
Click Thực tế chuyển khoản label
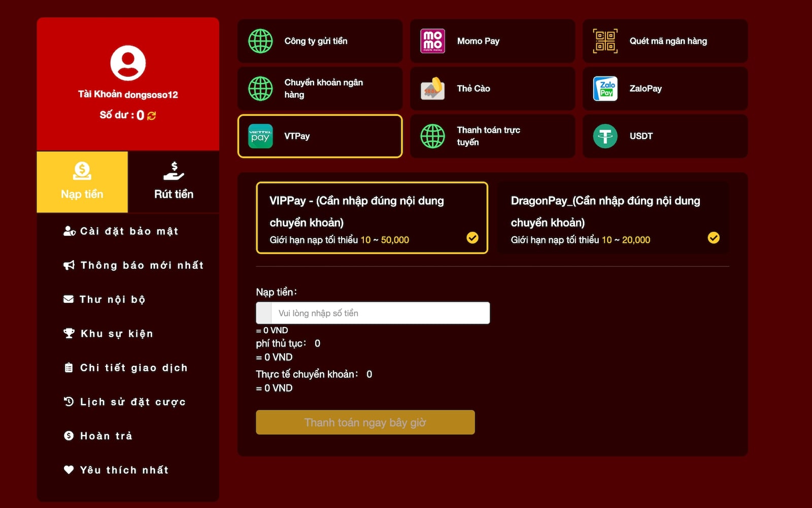pos(307,374)
